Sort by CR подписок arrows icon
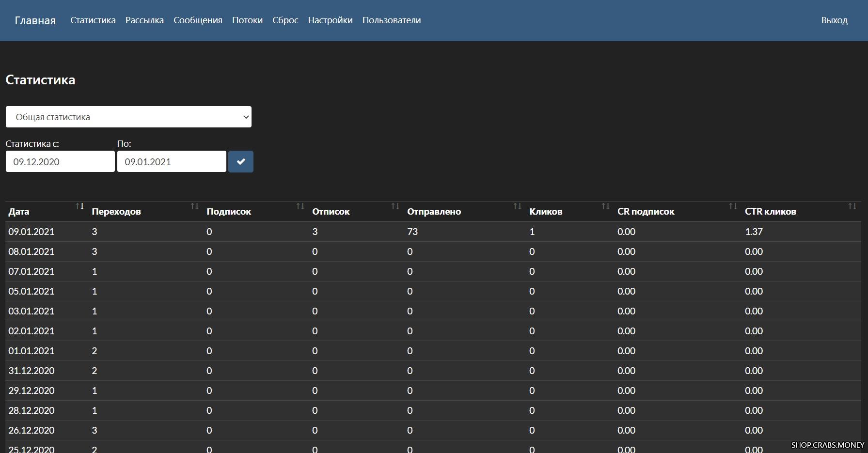868x453 pixels. click(733, 206)
